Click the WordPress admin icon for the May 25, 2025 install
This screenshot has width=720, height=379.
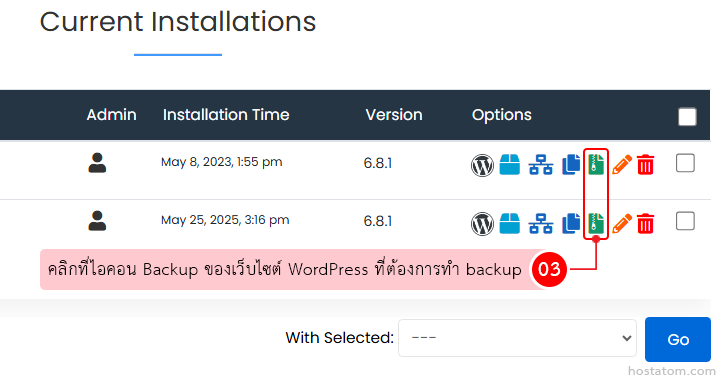(x=482, y=224)
